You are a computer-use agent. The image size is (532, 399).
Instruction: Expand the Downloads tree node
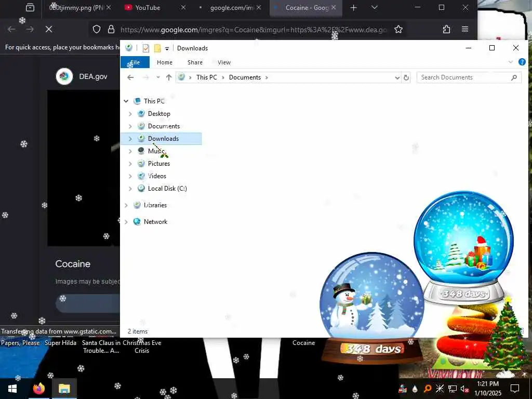coord(130,138)
